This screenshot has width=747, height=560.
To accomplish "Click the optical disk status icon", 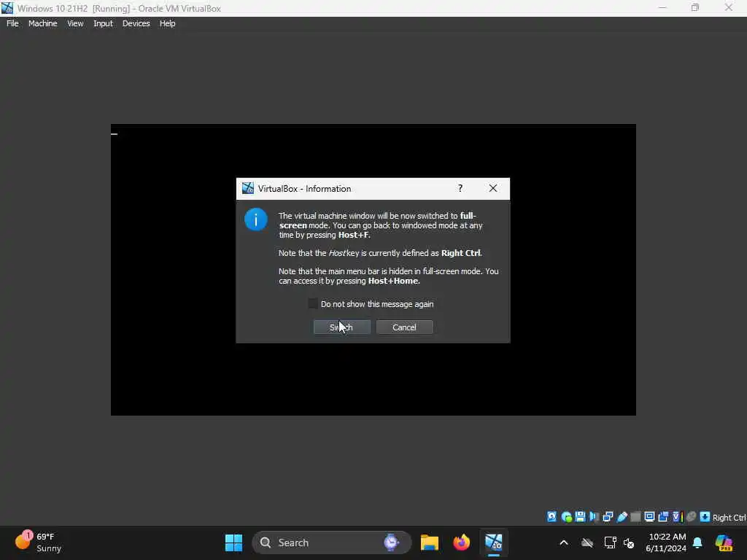I will (x=566, y=517).
